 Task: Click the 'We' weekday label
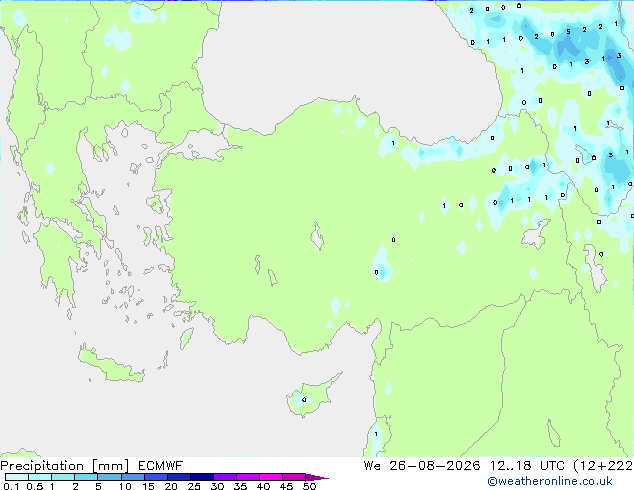372,466
